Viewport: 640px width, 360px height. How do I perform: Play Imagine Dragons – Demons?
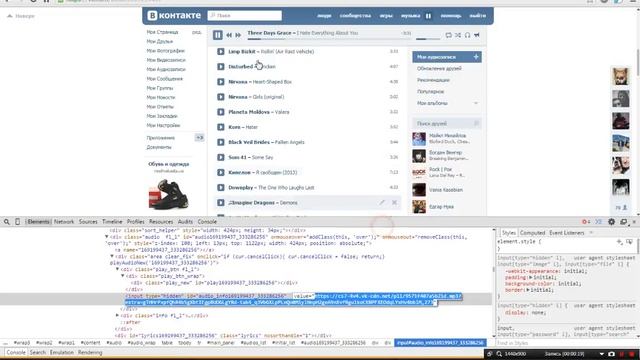(x=221, y=202)
